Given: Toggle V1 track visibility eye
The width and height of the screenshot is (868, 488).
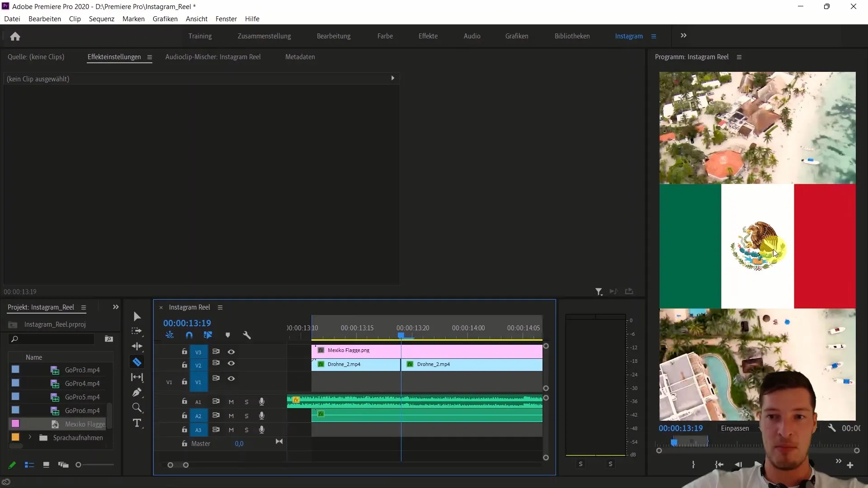Looking at the screenshot, I should (x=231, y=379).
